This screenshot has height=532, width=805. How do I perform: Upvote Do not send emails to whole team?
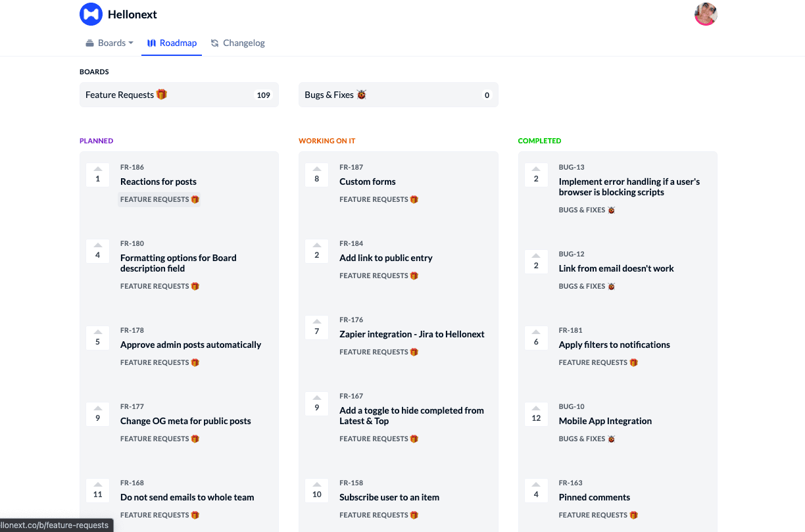click(x=98, y=491)
